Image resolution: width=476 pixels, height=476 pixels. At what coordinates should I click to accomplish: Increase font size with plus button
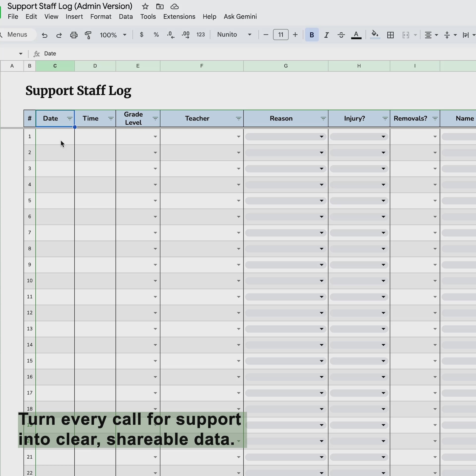coord(295,35)
